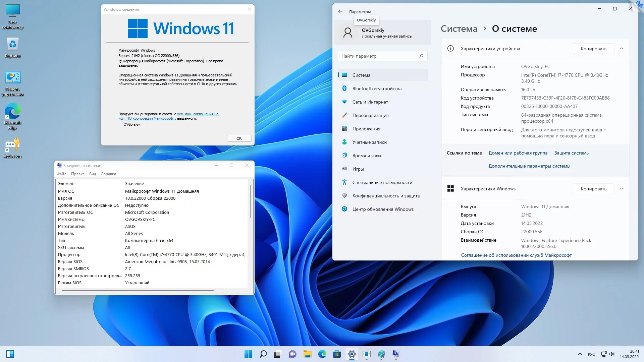This screenshot has width=644, height=362.
Task: Click search magnifier icon in taskbar
Action: coord(263,354)
